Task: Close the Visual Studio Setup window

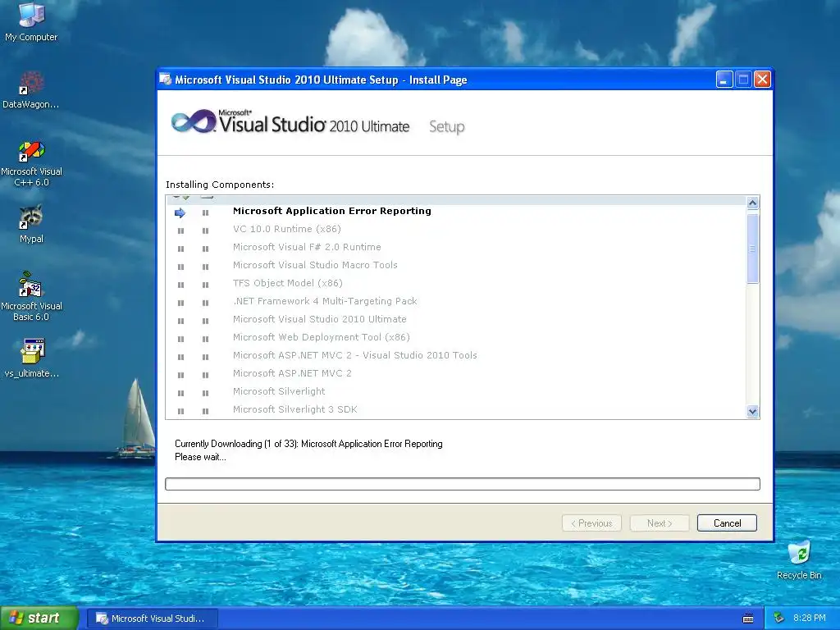Action: click(762, 80)
